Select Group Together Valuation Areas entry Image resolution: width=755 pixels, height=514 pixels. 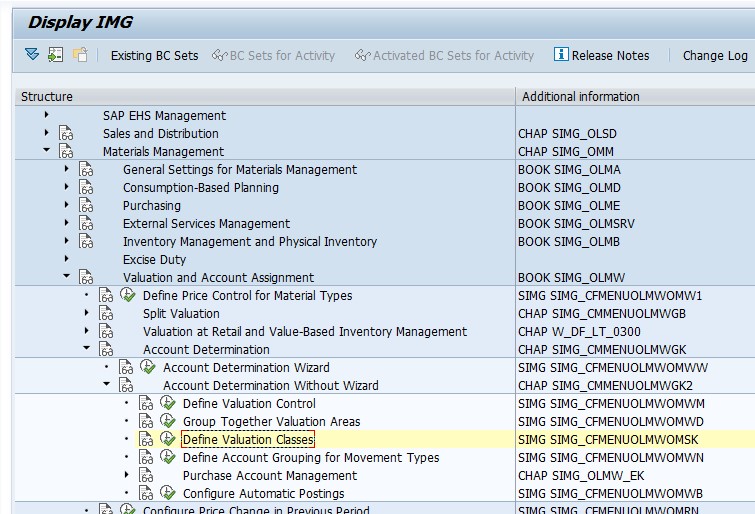click(x=272, y=422)
